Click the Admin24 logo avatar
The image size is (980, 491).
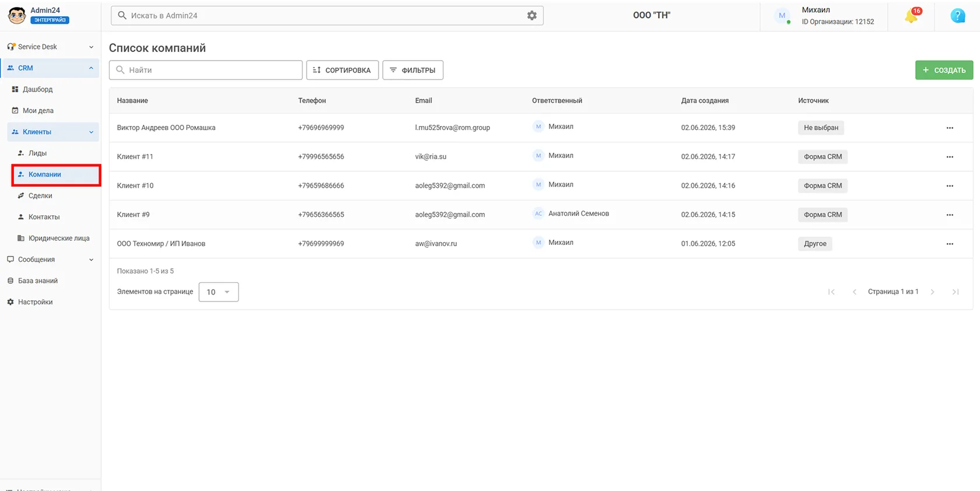pos(17,16)
